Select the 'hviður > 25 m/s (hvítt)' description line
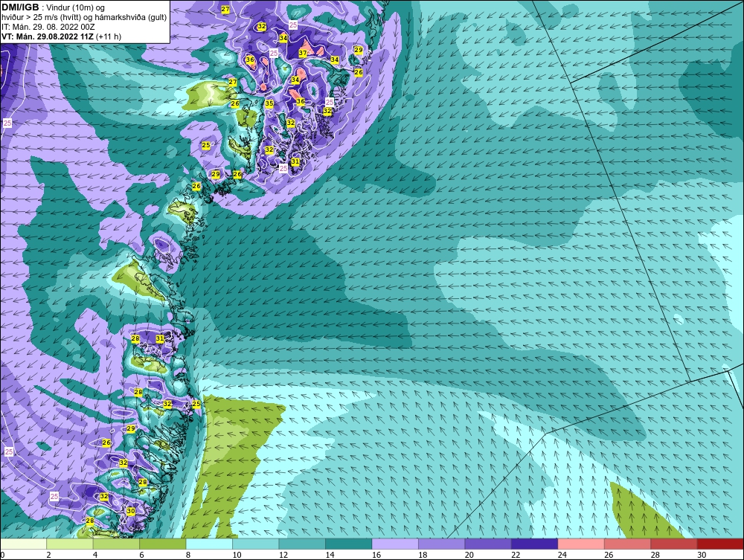 pos(84,18)
